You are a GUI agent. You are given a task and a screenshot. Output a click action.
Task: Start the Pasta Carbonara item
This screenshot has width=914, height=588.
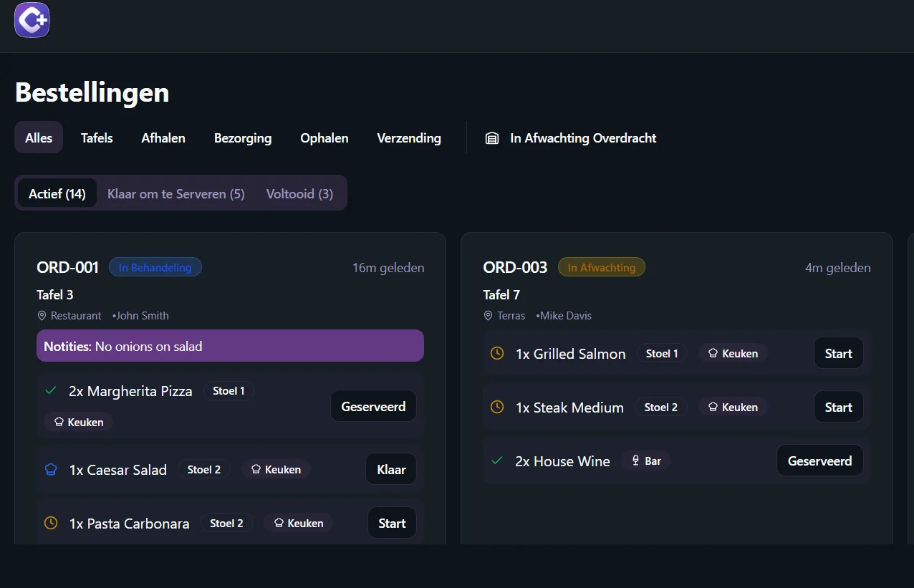coord(392,523)
